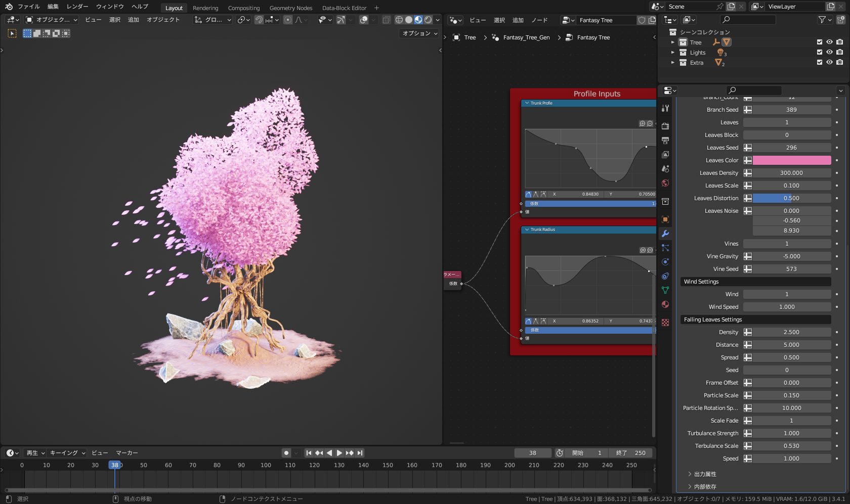Screen dimensions: 850x504
Task: Open the Object Data properties tab
Action: tap(665, 290)
